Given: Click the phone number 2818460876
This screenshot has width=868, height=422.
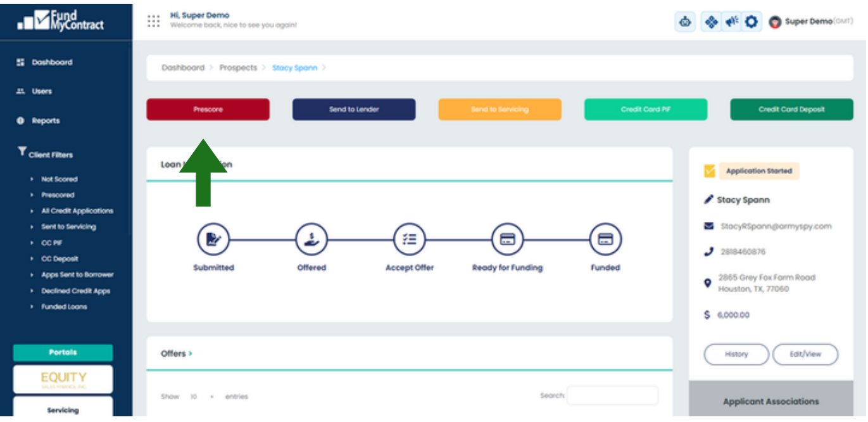Looking at the screenshot, I should (x=743, y=252).
